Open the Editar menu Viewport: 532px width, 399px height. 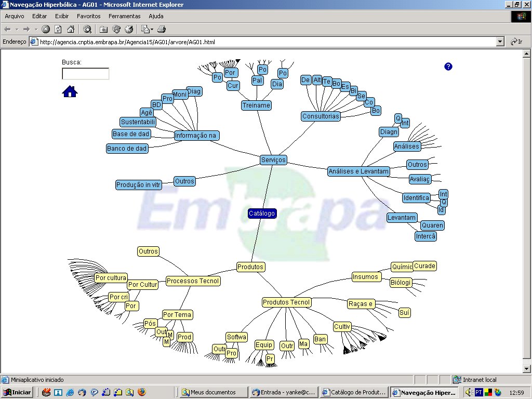point(39,16)
